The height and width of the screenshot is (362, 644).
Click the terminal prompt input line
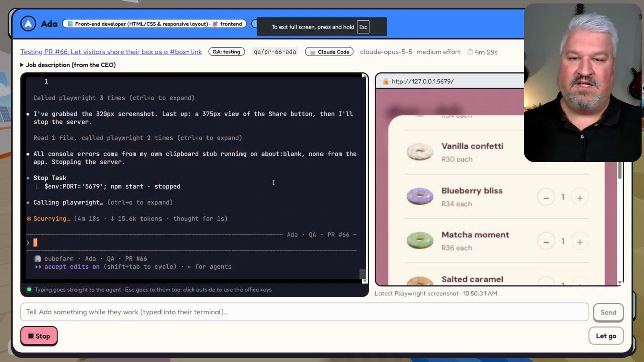(x=191, y=243)
